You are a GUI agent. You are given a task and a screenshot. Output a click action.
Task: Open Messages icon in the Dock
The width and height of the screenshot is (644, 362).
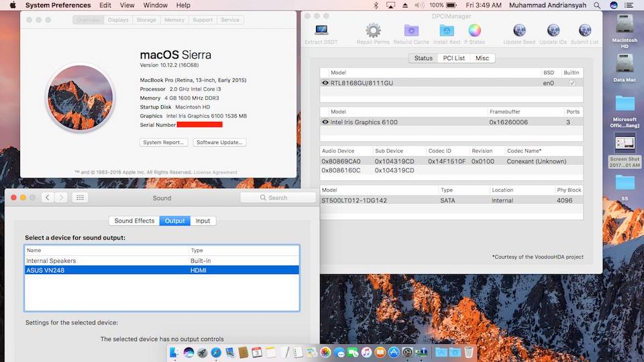pyautogui.click(x=339, y=352)
